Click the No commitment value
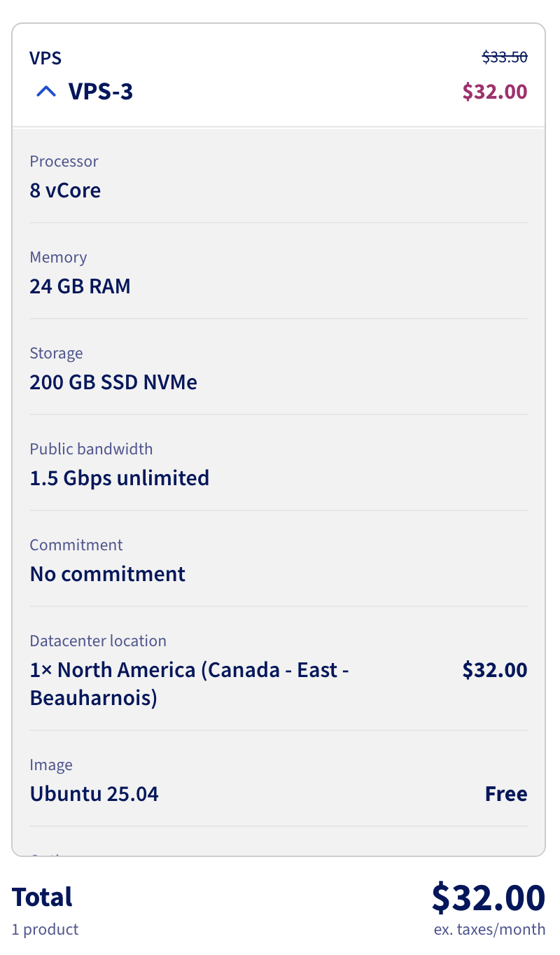560x955 pixels. 107,574
